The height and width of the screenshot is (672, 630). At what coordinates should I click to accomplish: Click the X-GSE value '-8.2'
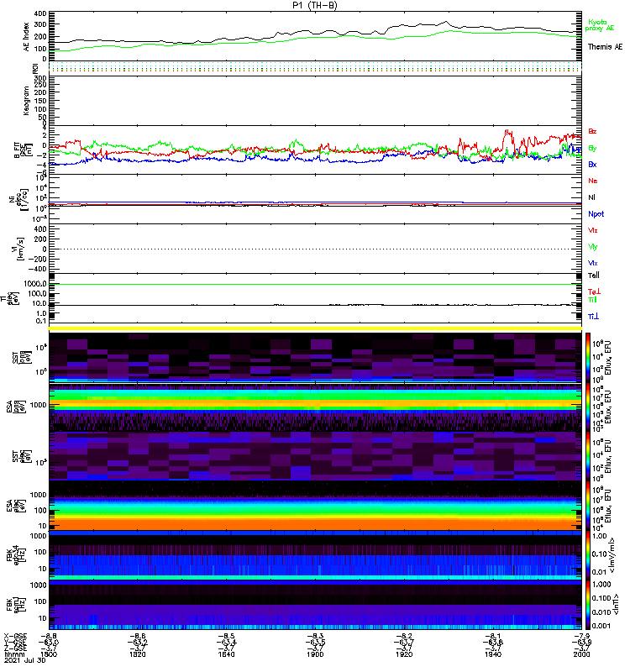[x=404, y=637]
